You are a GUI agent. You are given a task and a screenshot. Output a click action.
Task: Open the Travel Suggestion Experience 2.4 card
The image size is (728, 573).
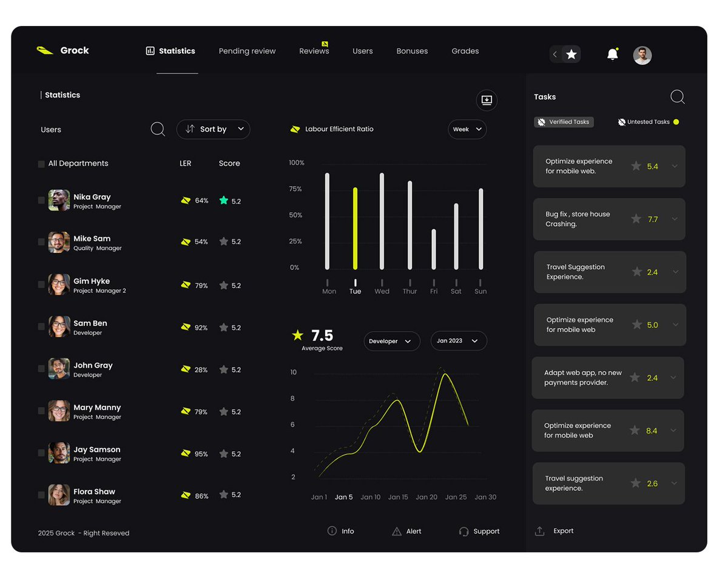pyautogui.click(x=610, y=272)
